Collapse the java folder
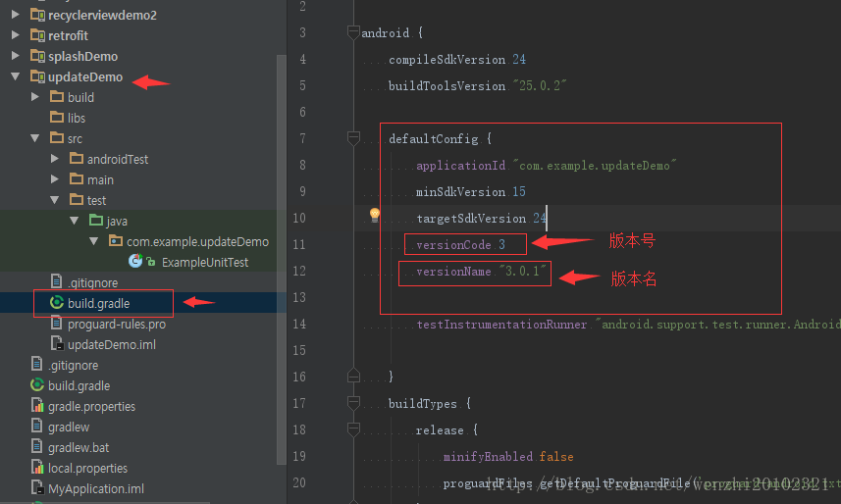 pos(75,221)
